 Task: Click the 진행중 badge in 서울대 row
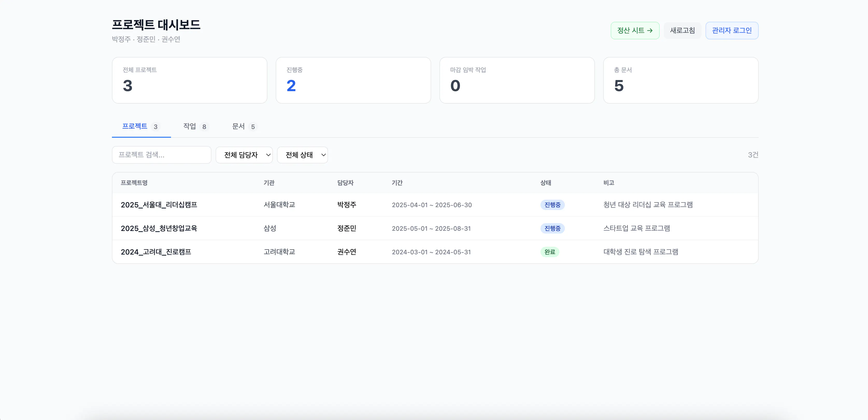[553, 205]
